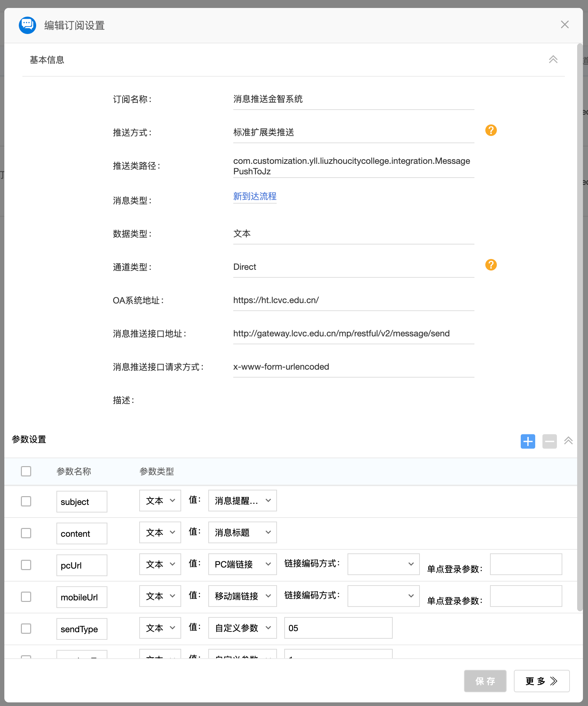Click mobileUrl 单点登录参数 input field
This screenshot has height=706, width=588.
click(526, 596)
